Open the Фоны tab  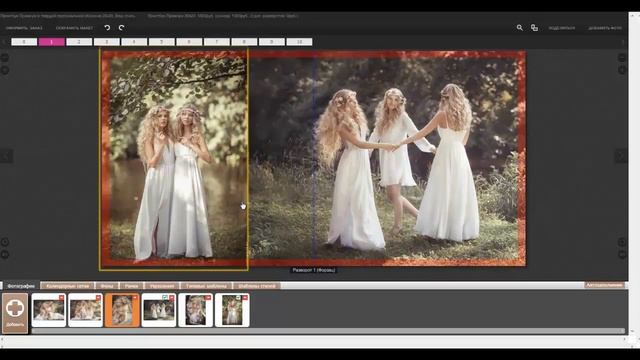pos(107,286)
